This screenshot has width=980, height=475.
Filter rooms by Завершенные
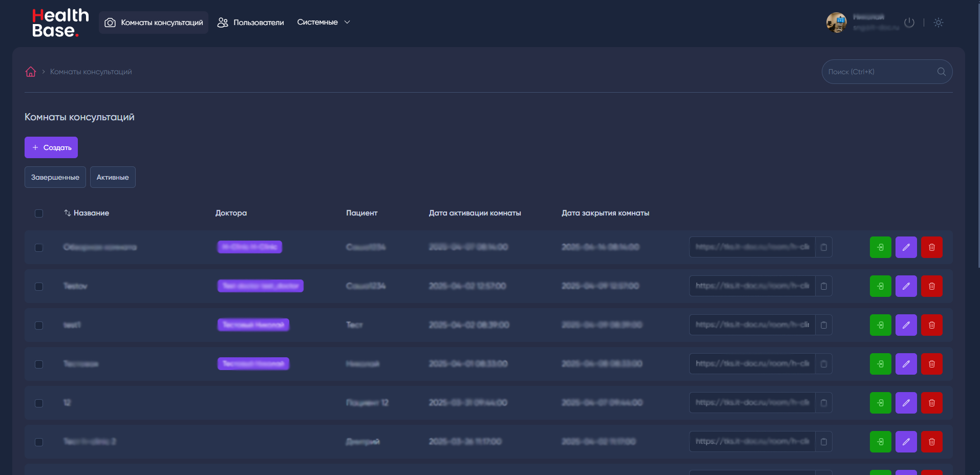coord(55,177)
